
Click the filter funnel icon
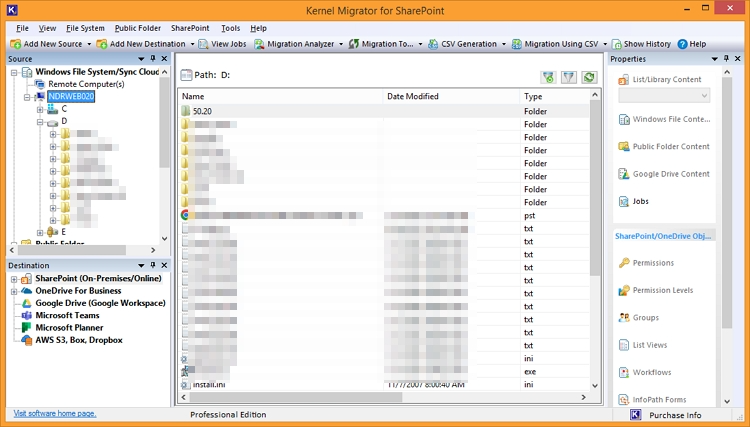click(x=569, y=77)
